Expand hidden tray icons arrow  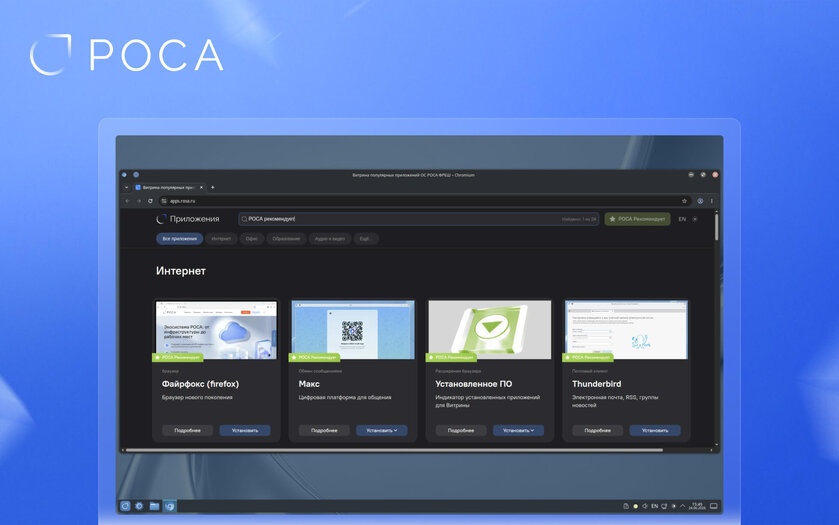point(683,506)
